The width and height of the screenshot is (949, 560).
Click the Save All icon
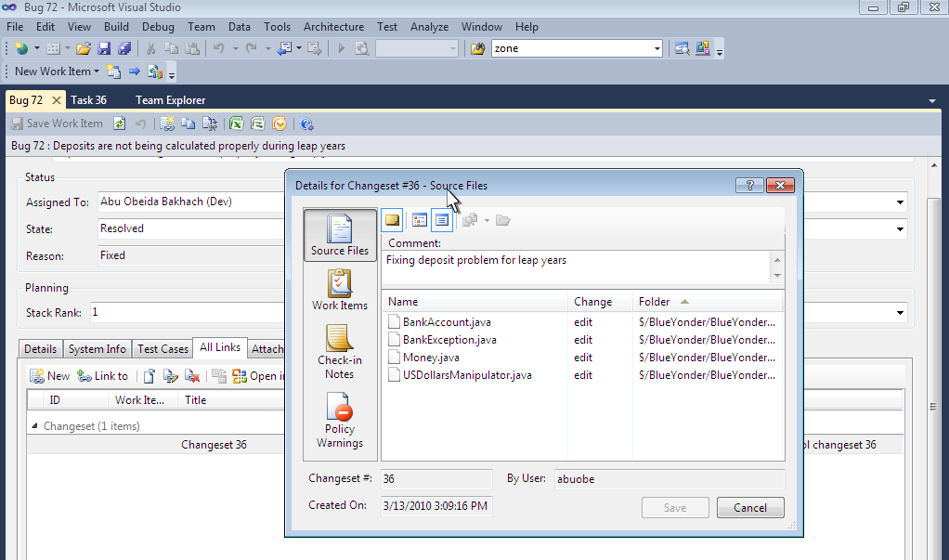click(x=124, y=48)
